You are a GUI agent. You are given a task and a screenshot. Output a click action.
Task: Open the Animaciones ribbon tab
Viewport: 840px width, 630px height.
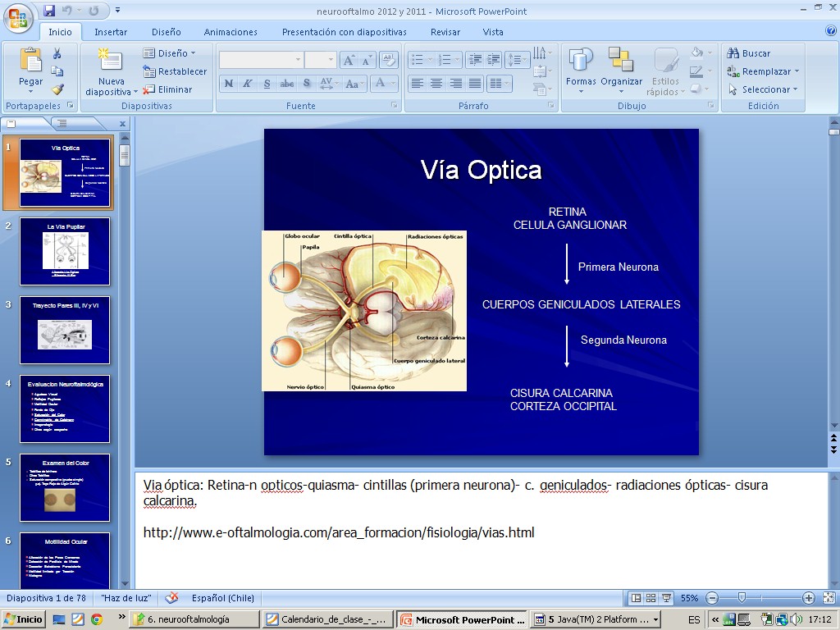pos(231,32)
